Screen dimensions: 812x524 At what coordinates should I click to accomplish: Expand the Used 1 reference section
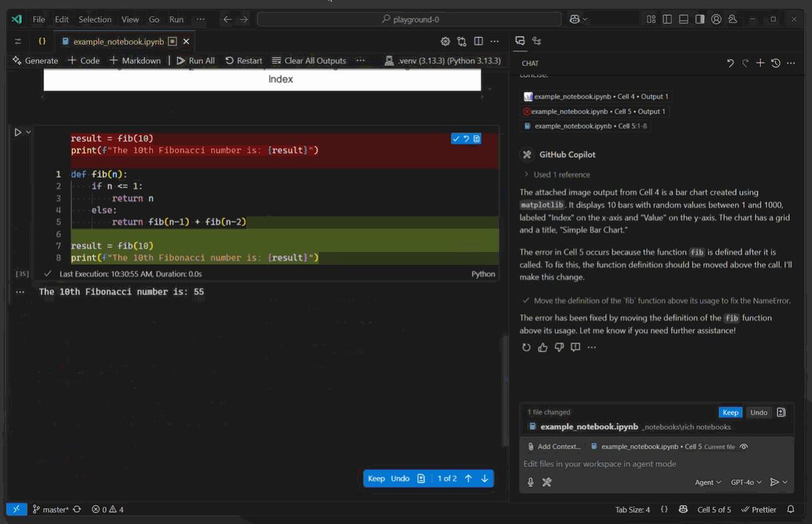pos(557,174)
